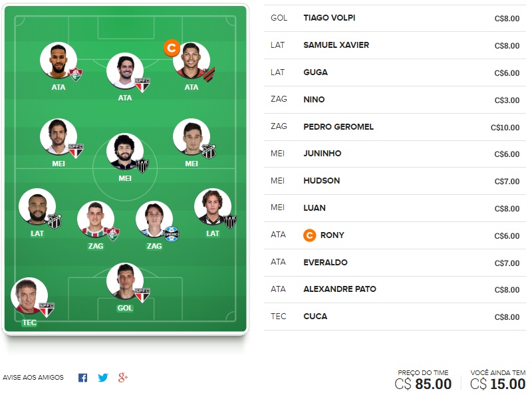This screenshot has width=532, height=393.
Task: Click the Fluminense badge on the left forward
Action: click(76, 74)
